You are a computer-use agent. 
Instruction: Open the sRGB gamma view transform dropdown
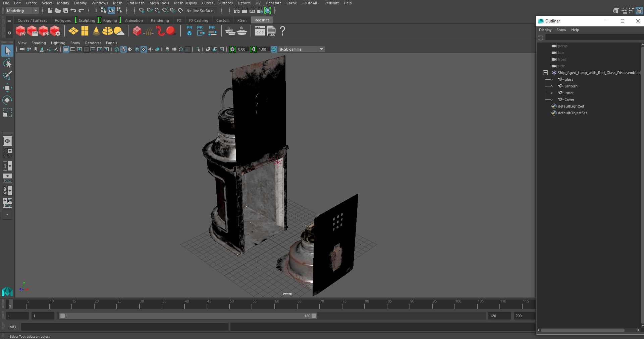(x=301, y=49)
